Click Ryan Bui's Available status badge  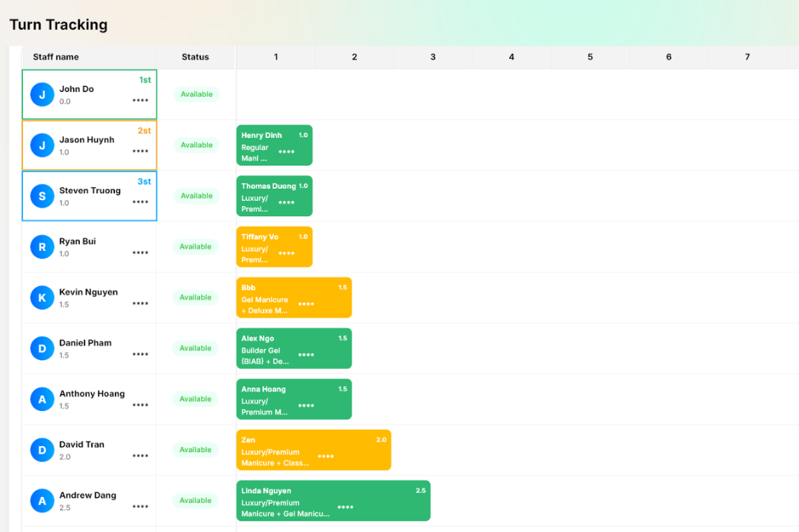[196, 247]
